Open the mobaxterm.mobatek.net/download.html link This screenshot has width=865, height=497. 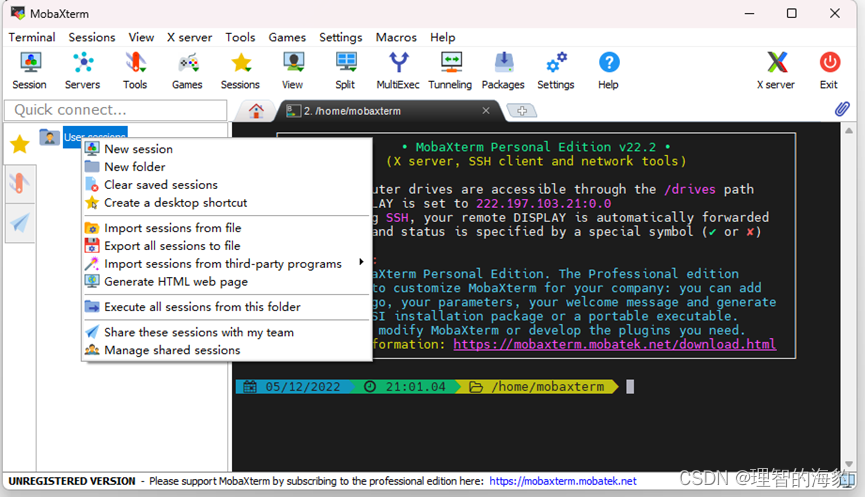pyautogui.click(x=615, y=344)
